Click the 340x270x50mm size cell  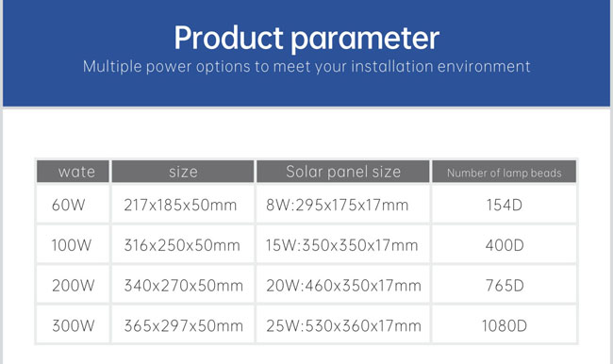click(183, 285)
